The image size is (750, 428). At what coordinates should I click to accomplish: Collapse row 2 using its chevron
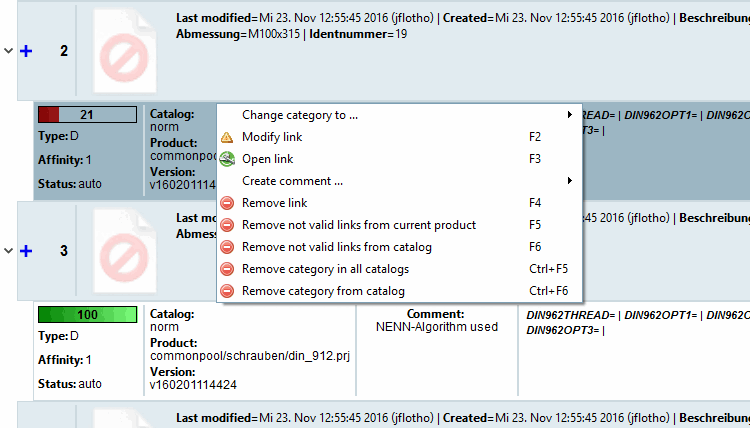coord(9,51)
